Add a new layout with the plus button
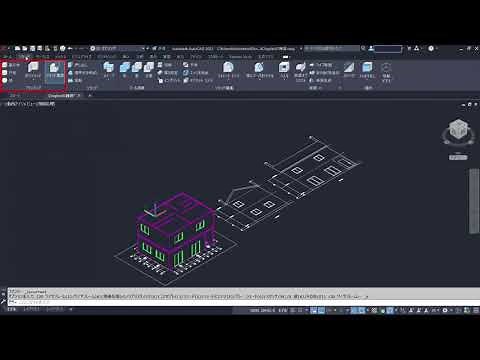This screenshot has height=360, width=480. tap(71, 309)
